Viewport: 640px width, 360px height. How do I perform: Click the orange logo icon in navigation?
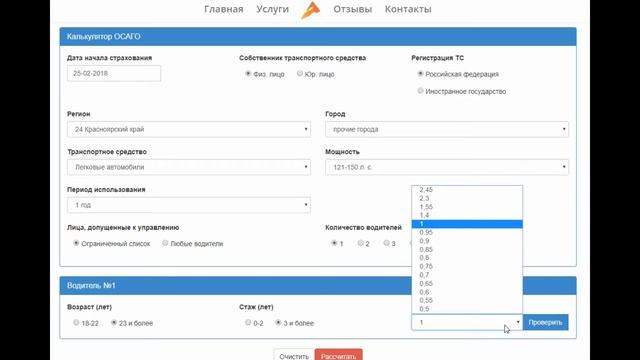(311, 10)
